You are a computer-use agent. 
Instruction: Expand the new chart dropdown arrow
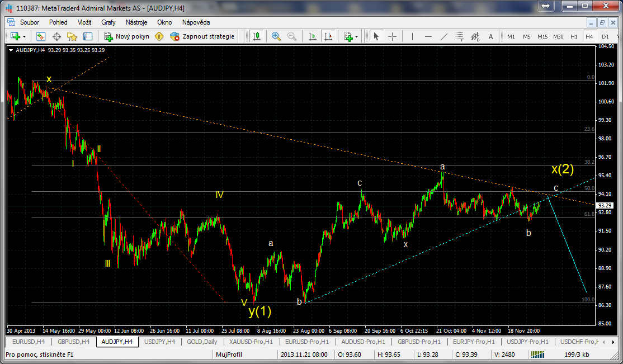point(24,36)
